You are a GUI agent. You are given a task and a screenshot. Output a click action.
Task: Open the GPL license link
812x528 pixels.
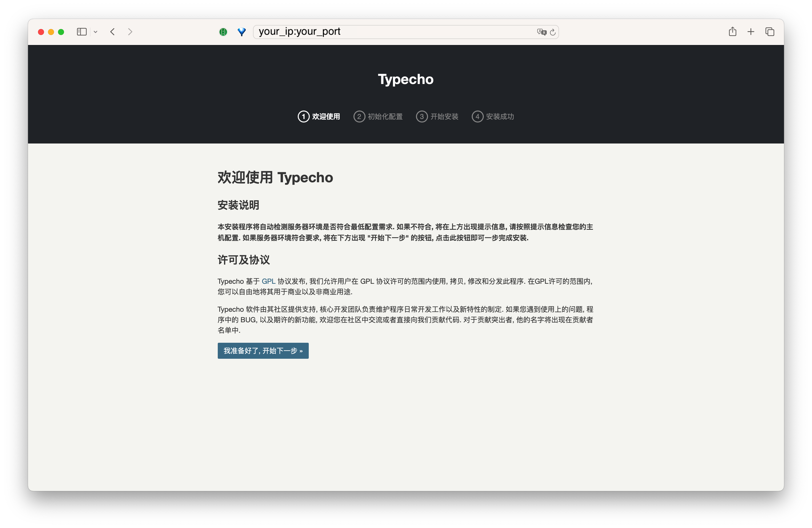tap(268, 281)
